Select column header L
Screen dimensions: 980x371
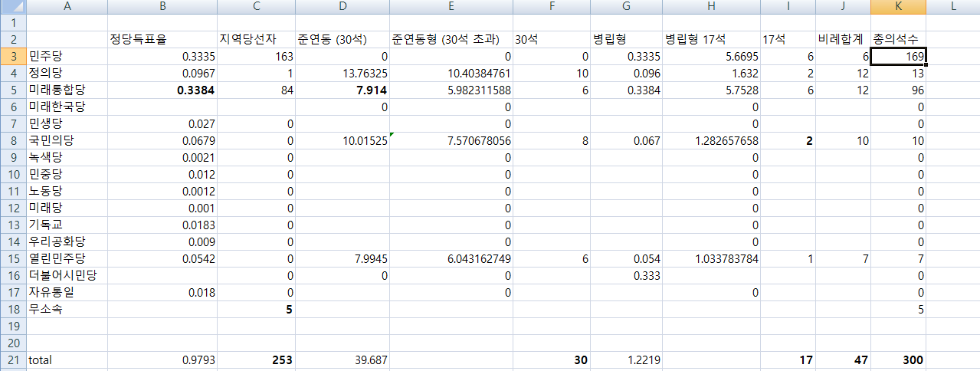[x=952, y=7]
